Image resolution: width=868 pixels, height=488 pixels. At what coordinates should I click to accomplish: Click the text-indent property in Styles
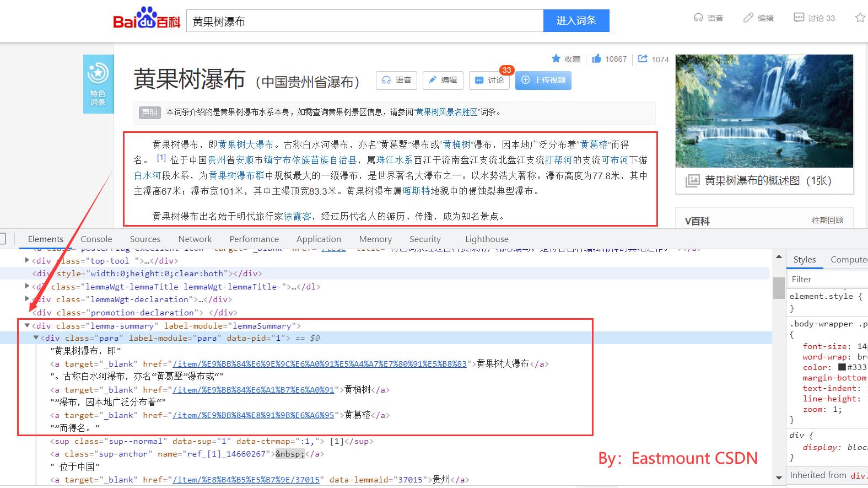(x=827, y=388)
